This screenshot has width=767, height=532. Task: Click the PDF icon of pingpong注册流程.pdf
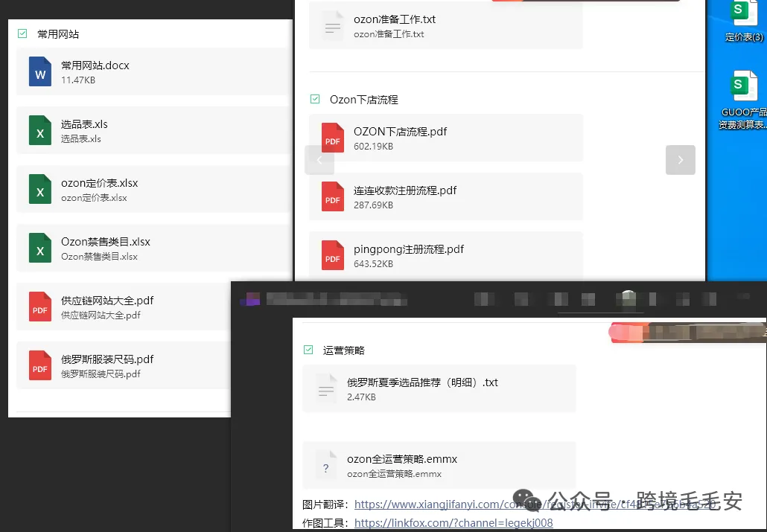click(333, 255)
